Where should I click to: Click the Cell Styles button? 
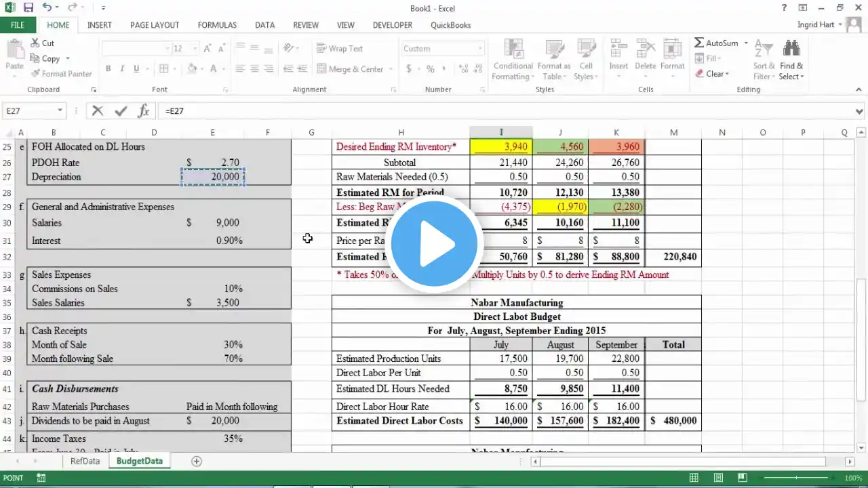tap(585, 60)
